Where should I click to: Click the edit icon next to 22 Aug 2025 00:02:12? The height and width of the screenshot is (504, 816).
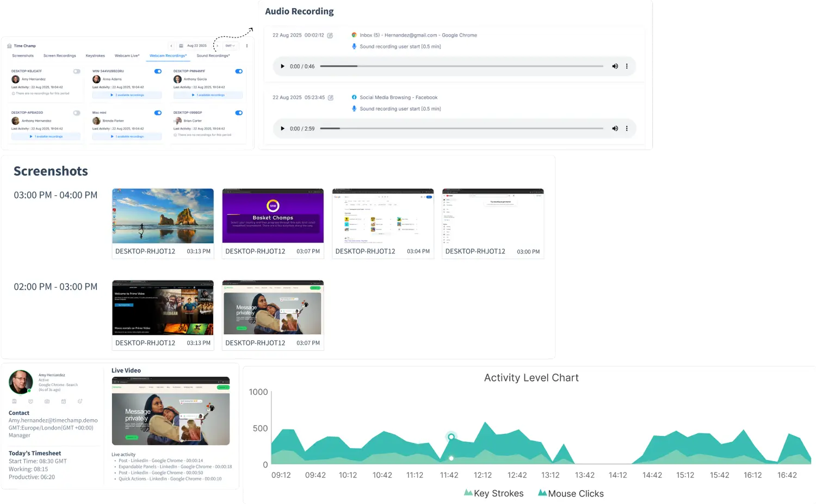point(330,35)
